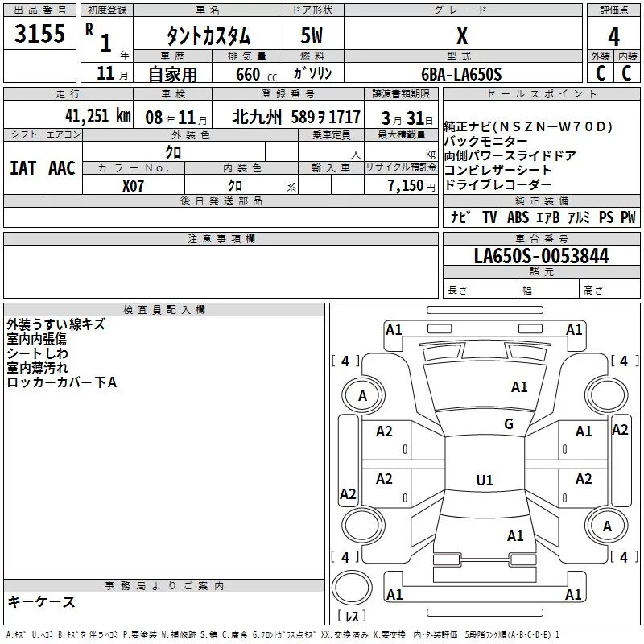Select the U1 dent mark on the roof
The width and height of the screenshot is (644, 644).
click(485, 480)
